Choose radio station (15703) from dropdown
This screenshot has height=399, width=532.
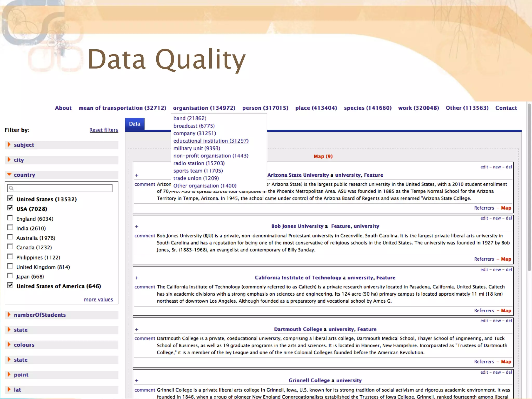click(x=199, y=163)
